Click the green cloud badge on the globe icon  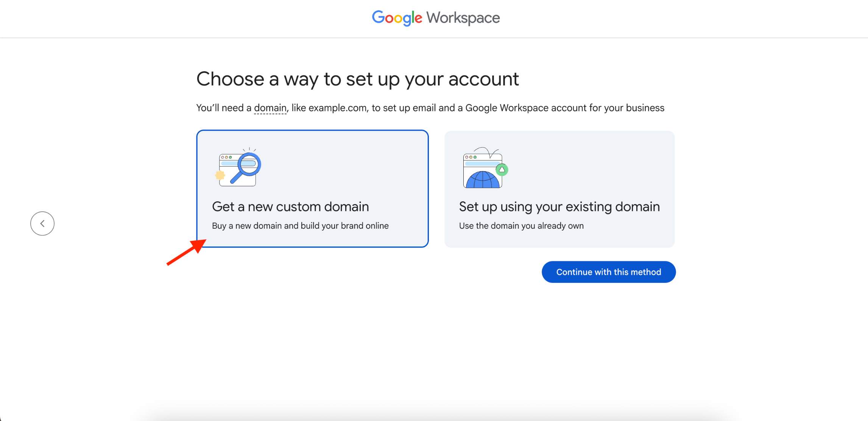point(502,170)
